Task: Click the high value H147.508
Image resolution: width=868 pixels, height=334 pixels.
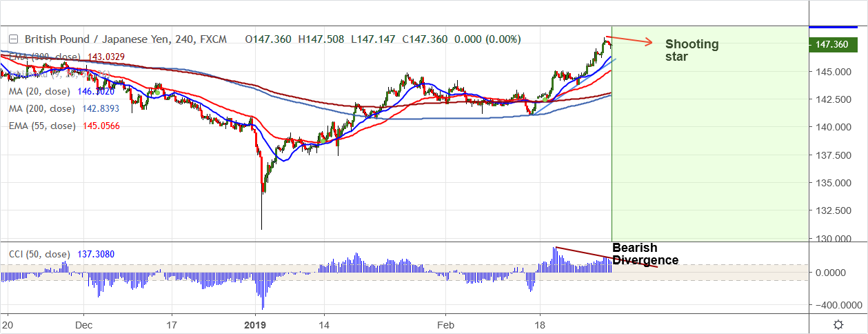Action: click(x=321, y=39)
